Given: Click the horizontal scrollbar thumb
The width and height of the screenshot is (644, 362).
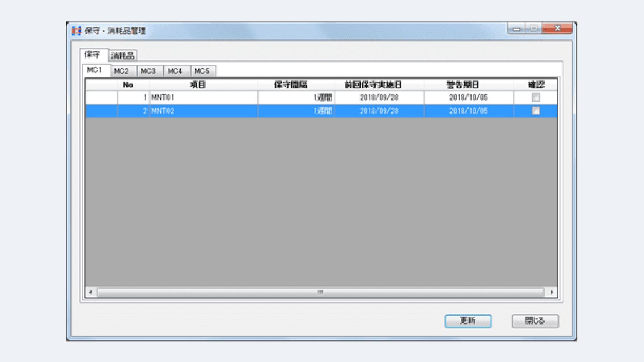Looking at the screenshot, I should tap(320, 292).
